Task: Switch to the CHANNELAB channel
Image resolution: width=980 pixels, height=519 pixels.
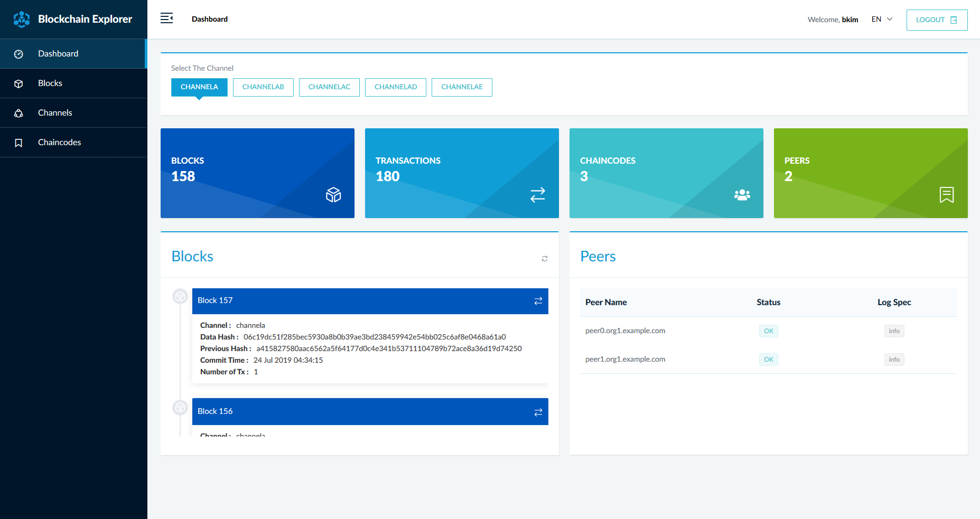Action: pyautogui.click(x=263, y=87)
